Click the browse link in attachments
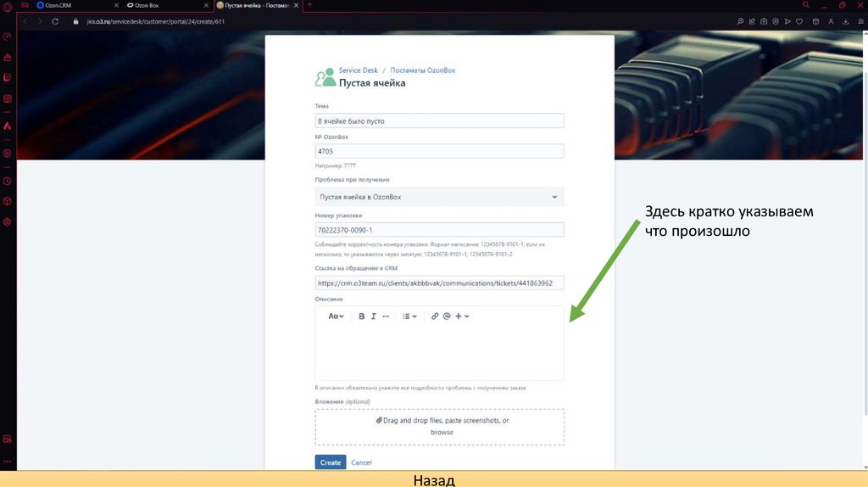The image size is (868, 487). [x=442, y=432]
